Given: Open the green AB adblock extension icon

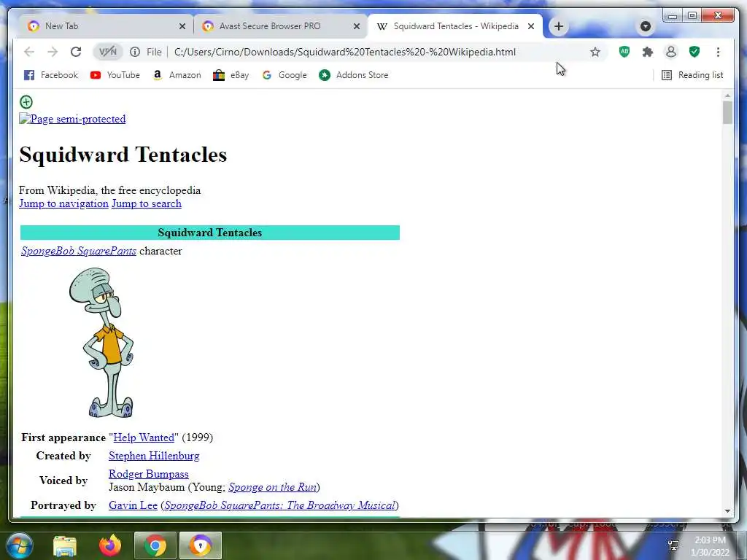Looking at the screenshot, I should click(x=624, y=52).
